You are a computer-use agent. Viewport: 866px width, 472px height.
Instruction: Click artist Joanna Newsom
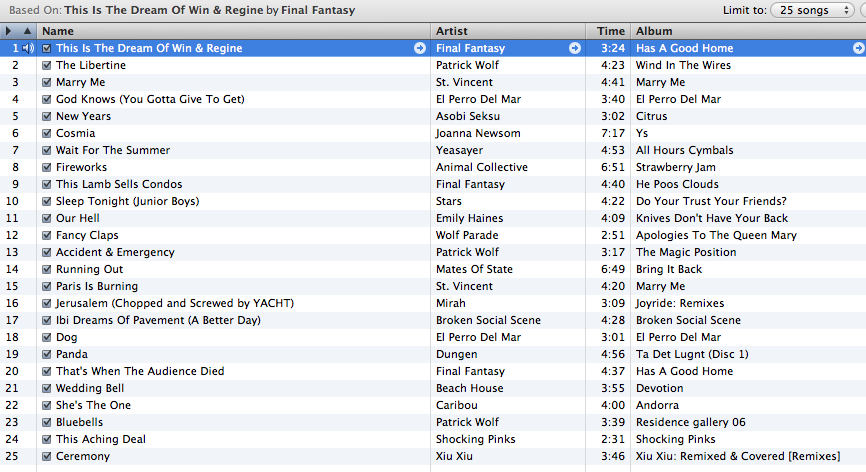478,134
